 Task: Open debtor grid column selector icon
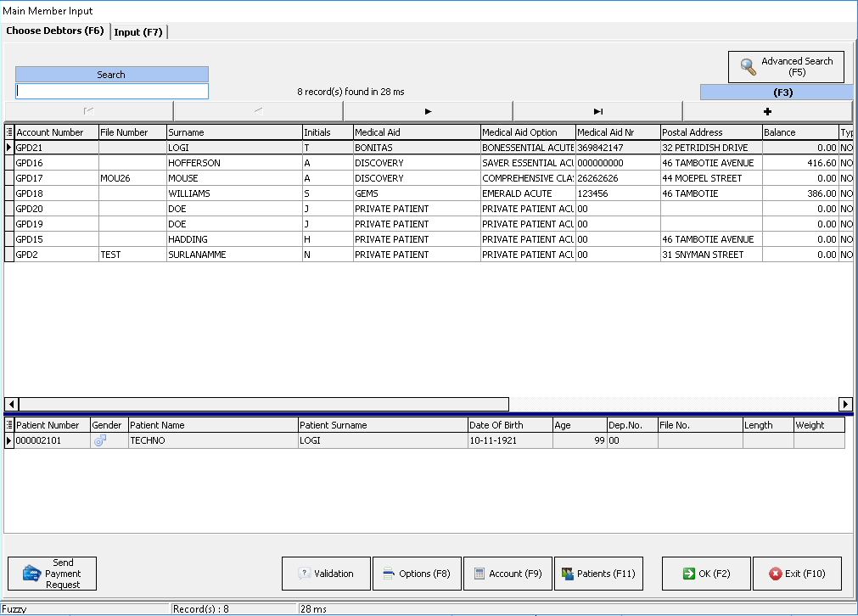tap(9, 132)
